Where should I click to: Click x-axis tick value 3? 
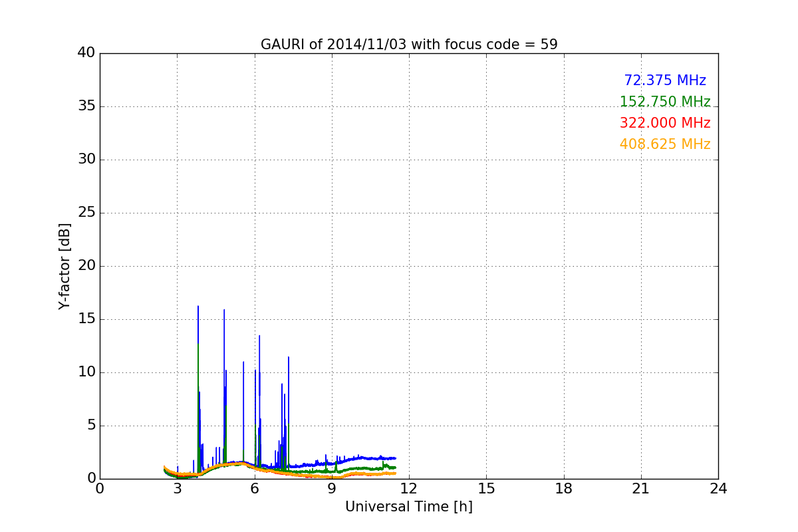pyautogui.click(x=177, y=489)
